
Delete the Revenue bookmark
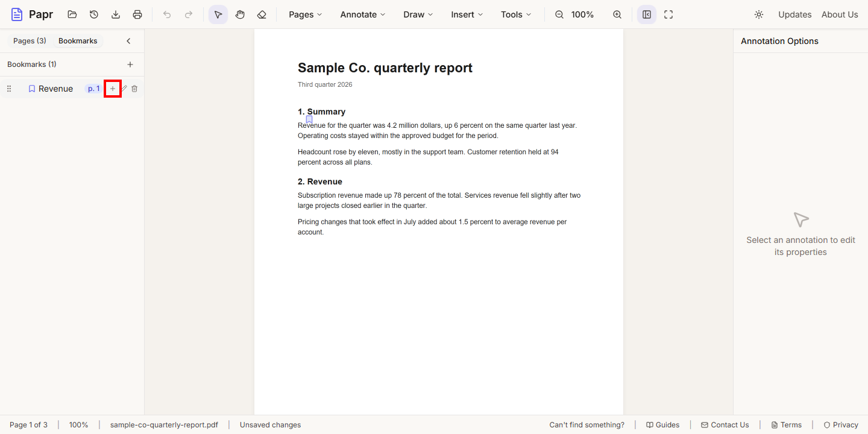134,89
